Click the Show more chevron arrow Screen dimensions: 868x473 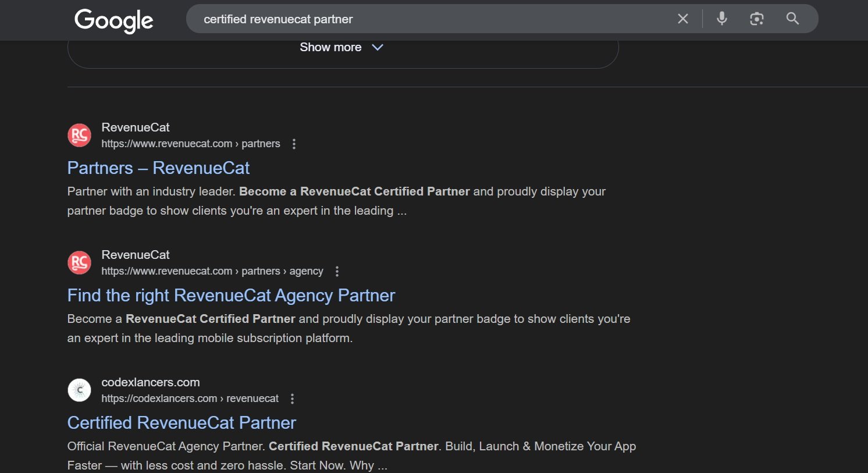(378, 48)
